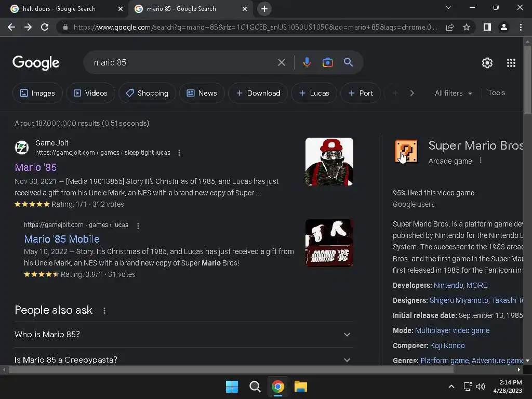Add 'Lucas' to search query
This screenshot has height=399, width=532.
314,93
